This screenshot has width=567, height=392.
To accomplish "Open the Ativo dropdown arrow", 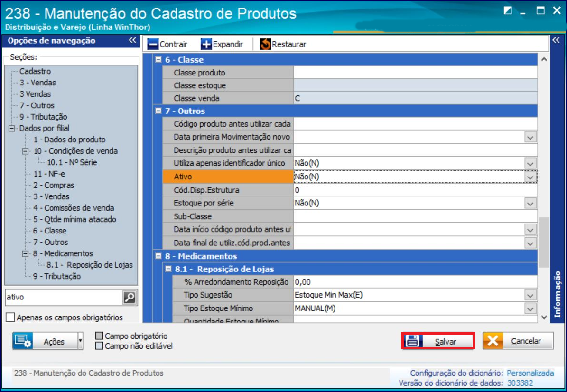I will click(x=530, y=177).
